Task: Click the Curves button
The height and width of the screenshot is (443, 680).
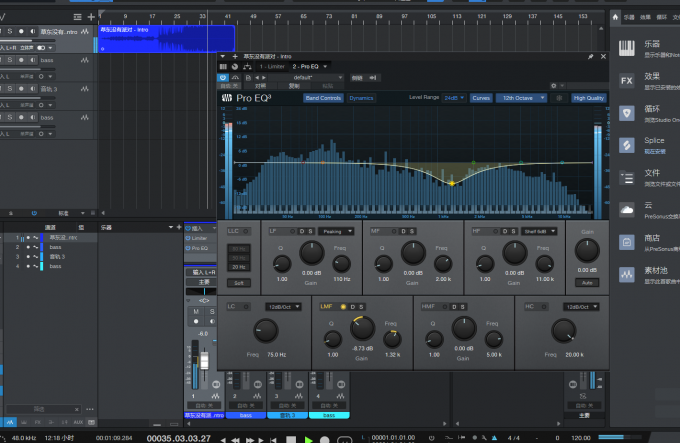Action: pyautogui.click(x=481, y=98)
